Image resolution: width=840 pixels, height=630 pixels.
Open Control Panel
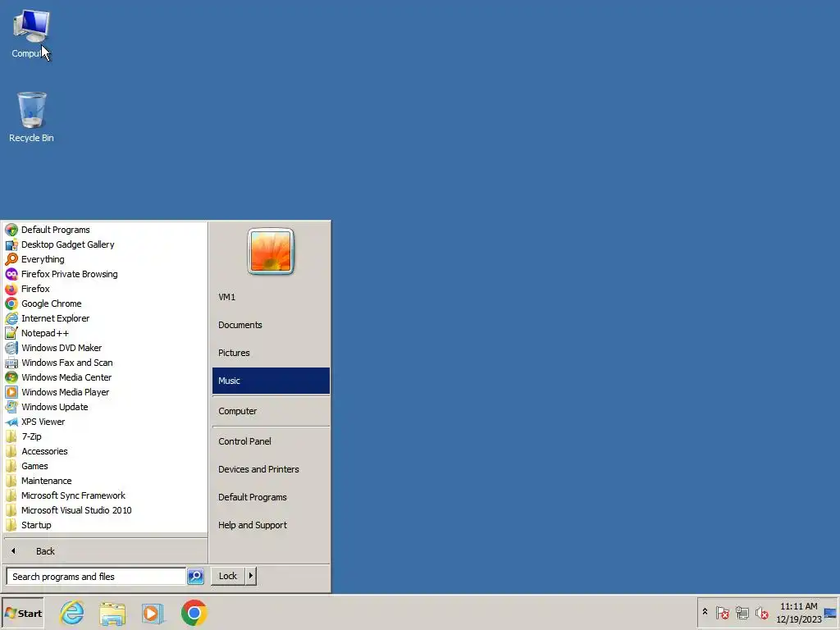point(271,441)
